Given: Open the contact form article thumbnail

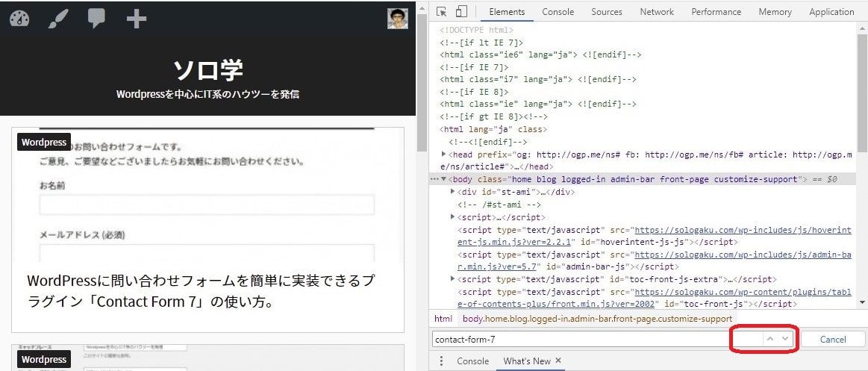Looking at the screenshot, I should click(207, 195).
